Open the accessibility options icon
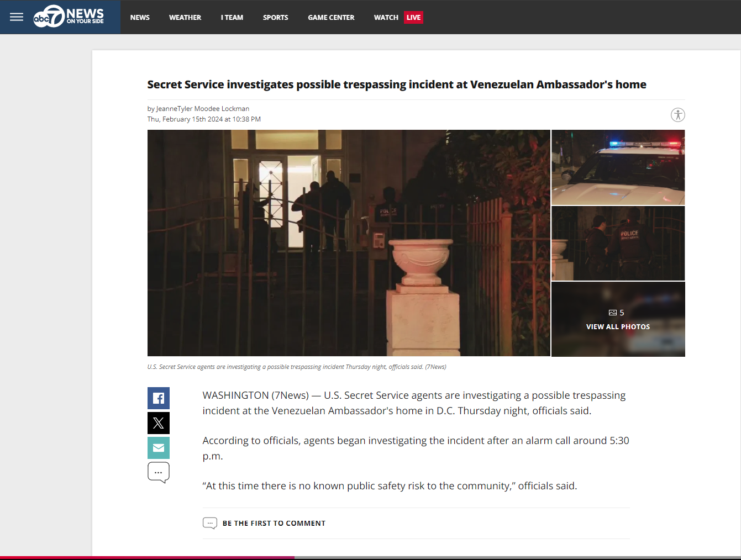Screen dimensions: 741x560 [x=678, y=115]
